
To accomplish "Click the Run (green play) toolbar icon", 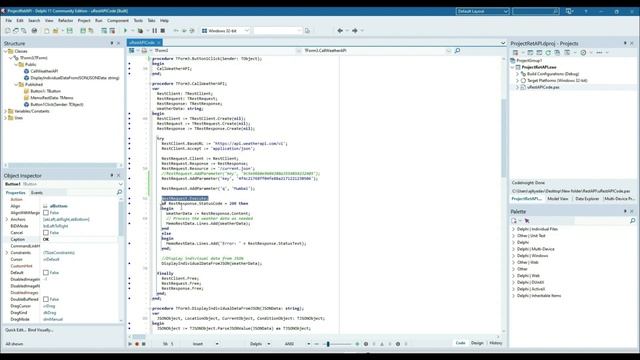I will point(125,31).
